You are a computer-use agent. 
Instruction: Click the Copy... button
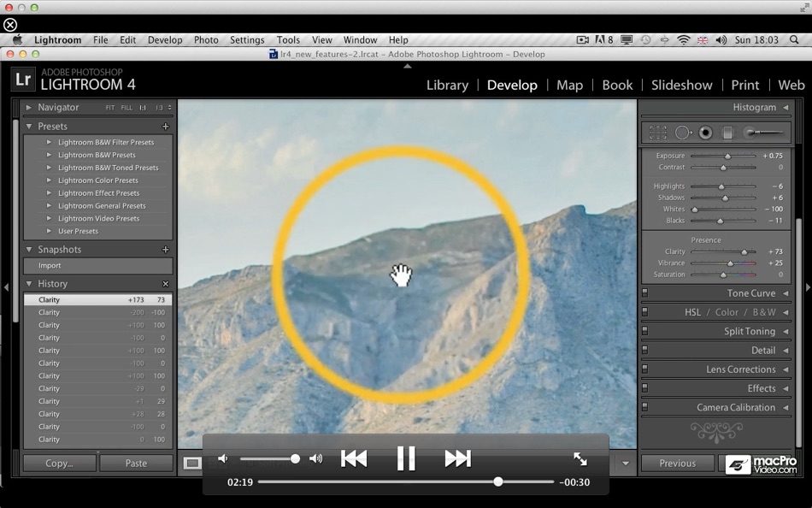(59, 463)
